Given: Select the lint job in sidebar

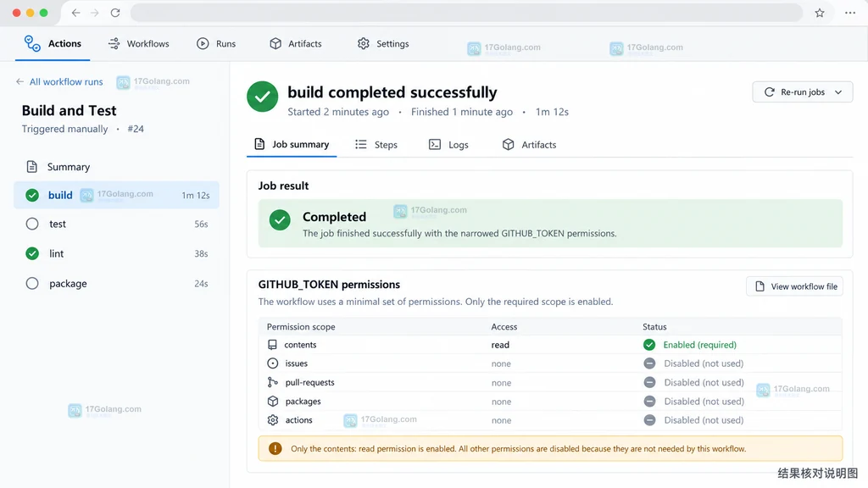Looking at the screenshot, I should coord(116,253).
